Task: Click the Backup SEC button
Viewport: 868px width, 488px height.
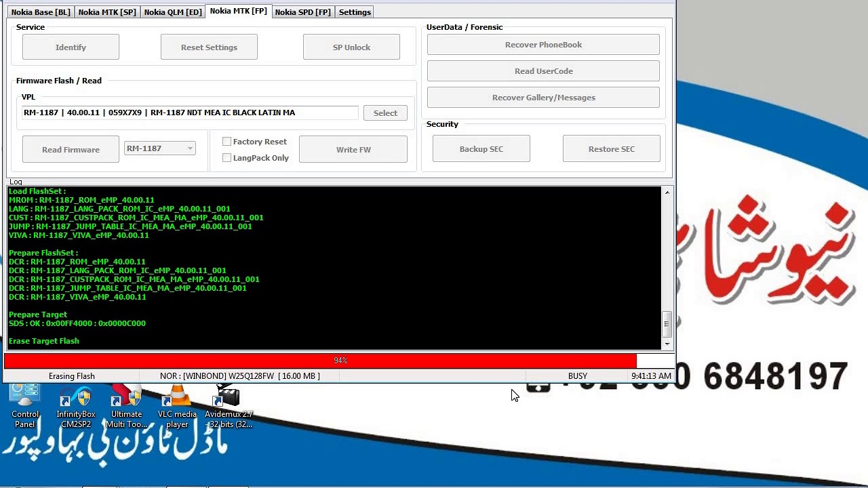Action: pyautogui.click(x=481, y=149)
